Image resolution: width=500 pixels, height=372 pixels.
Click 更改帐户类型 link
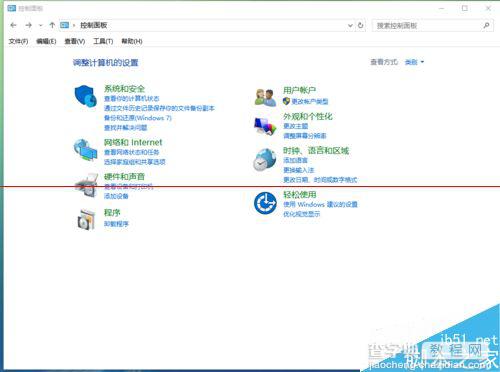pos(310,101)
